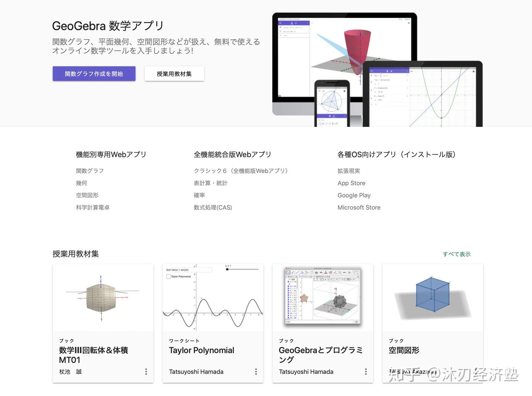Open the 科学計算電卓 link

(x=93, y=207)
